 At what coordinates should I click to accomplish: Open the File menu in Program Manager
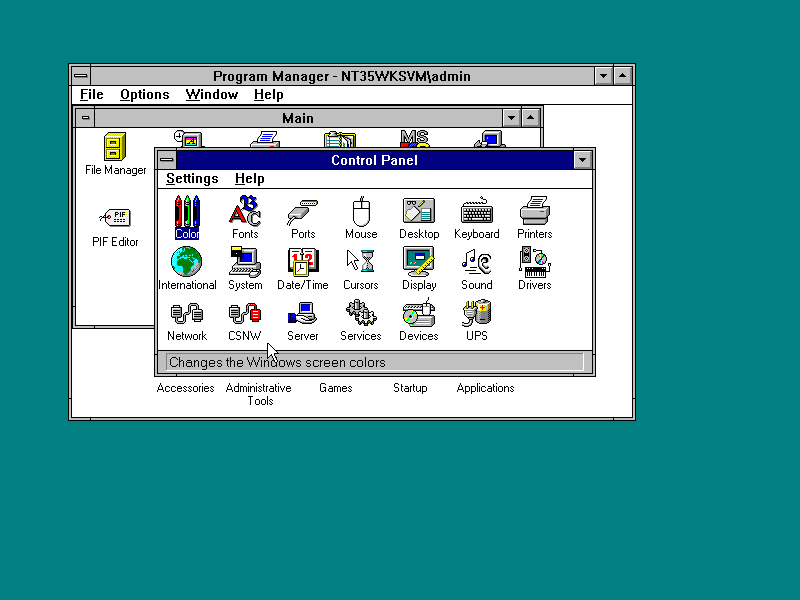92,95
